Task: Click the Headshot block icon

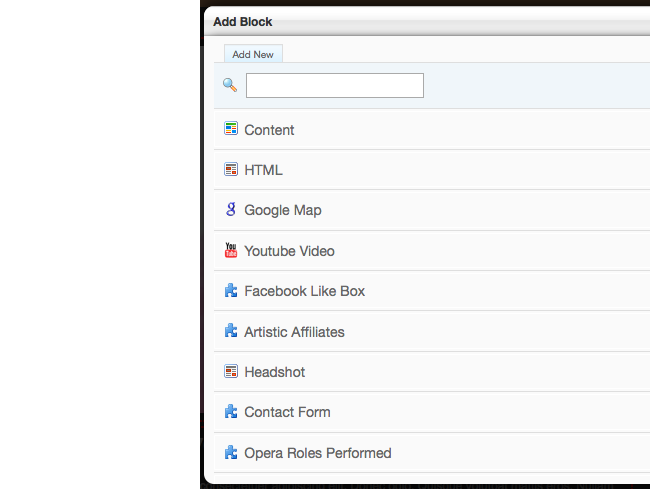Action: click(x=231, y=371)
